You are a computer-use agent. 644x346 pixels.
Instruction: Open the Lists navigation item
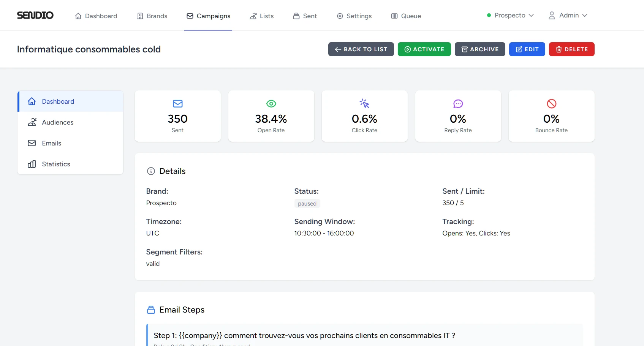click(x=262, y=16)
